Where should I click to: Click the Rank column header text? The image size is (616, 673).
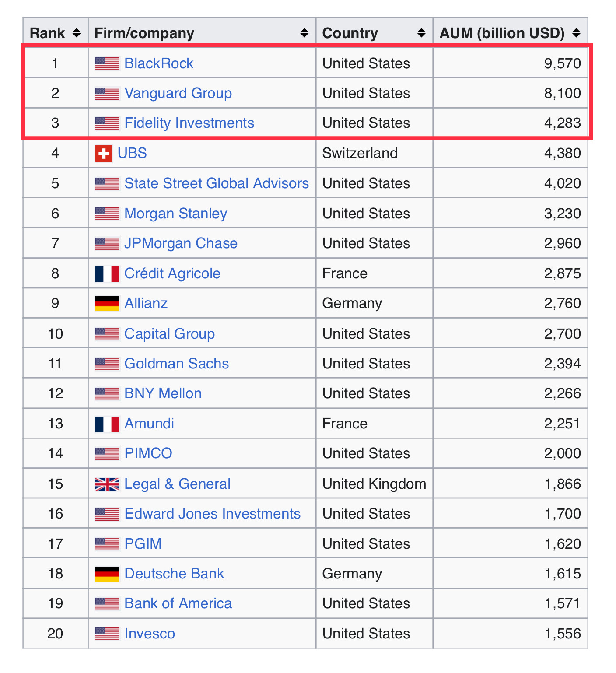47,33
